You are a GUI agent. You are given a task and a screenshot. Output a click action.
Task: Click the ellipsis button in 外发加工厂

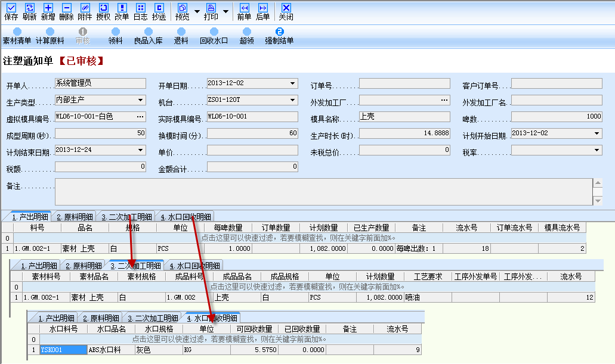pos(444,100)
